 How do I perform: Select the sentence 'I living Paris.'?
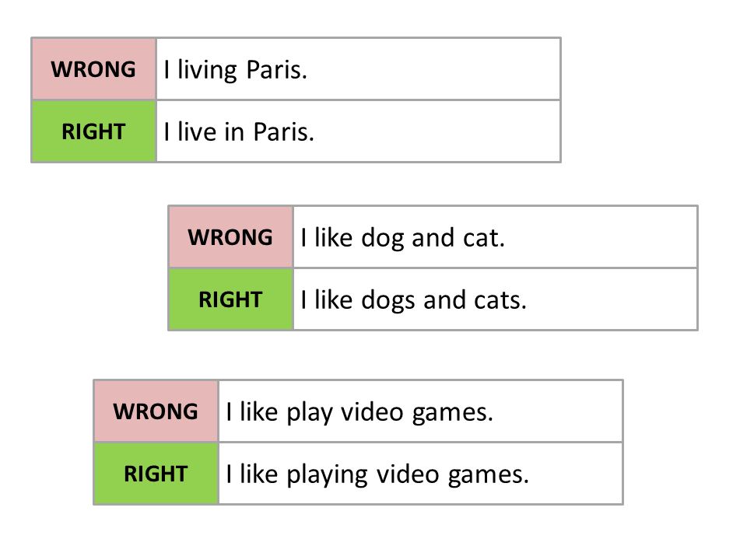(235, 70)
